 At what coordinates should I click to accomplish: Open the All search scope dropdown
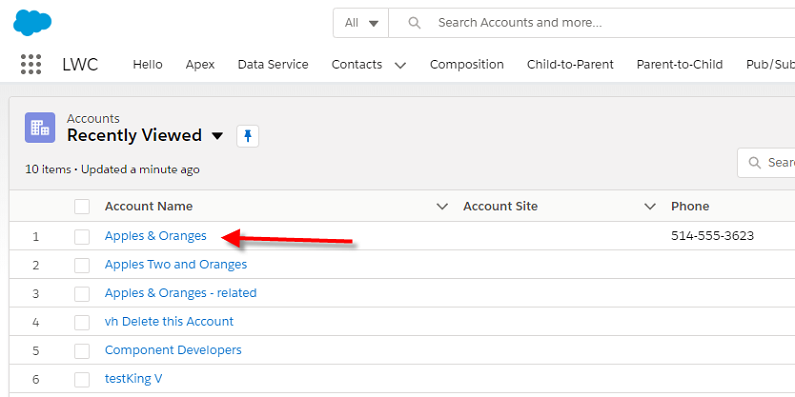[x=361, y=23]
